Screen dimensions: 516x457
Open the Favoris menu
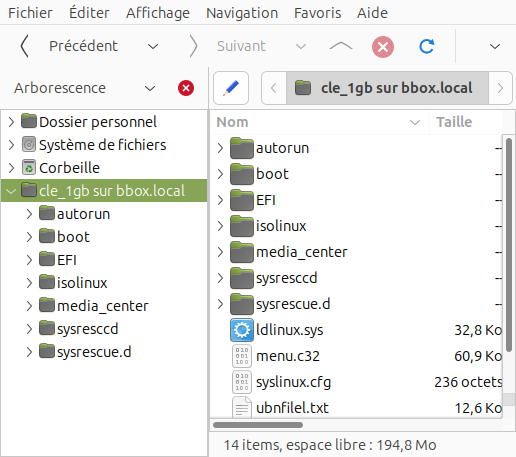[x=317, y=13]
